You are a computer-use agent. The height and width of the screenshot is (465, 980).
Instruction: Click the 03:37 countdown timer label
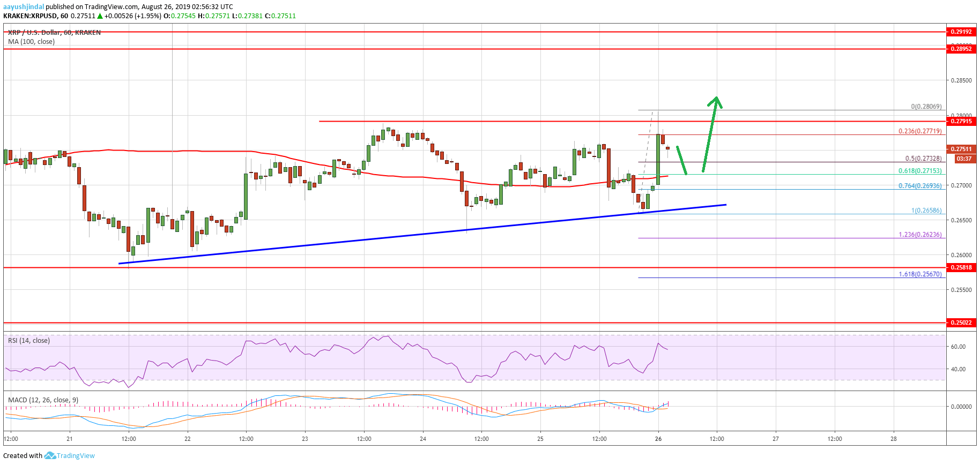(x=964, y=159)
